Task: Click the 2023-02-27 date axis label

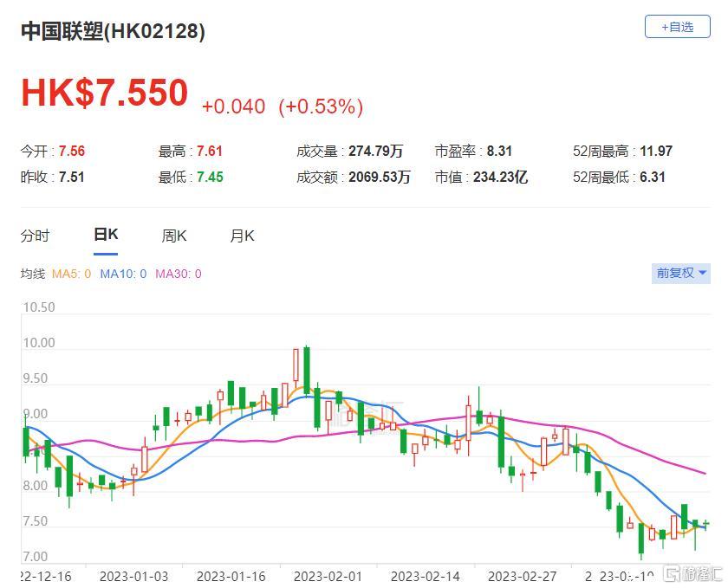Action: coord(523,577)
